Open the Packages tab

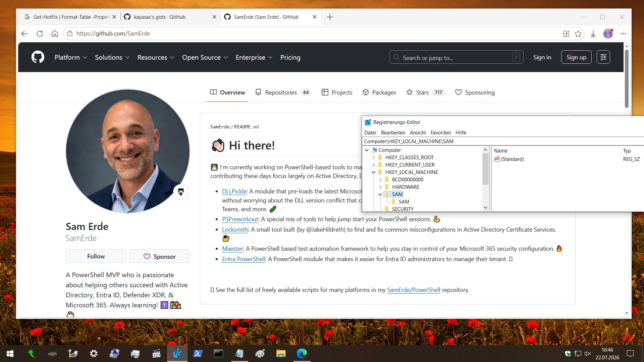[379, 93]
